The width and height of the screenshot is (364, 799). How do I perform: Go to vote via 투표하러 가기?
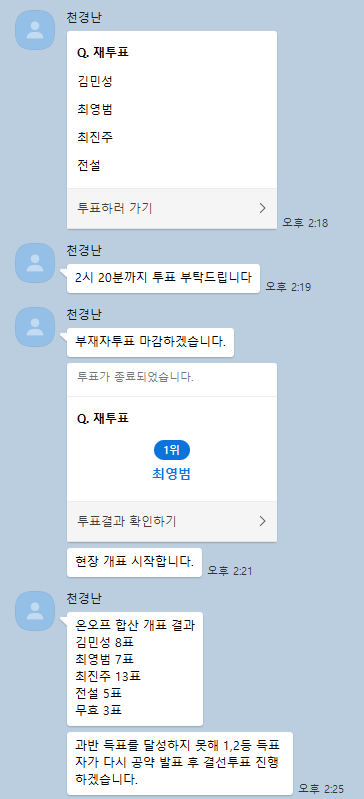click(x=172, y=208)
